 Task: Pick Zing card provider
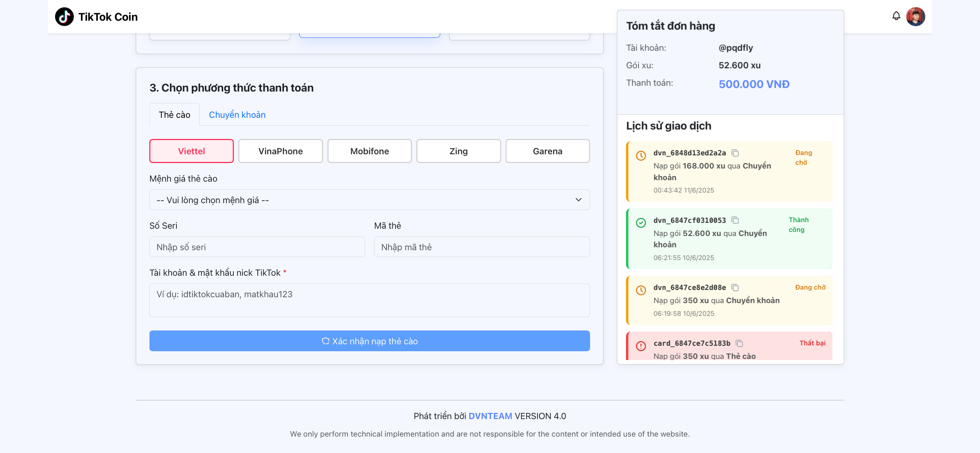458,151
